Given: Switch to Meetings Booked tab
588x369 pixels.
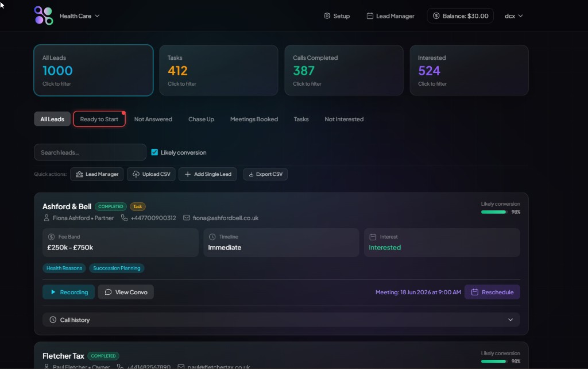Looking at the screenshot, I should pos(254,119).
